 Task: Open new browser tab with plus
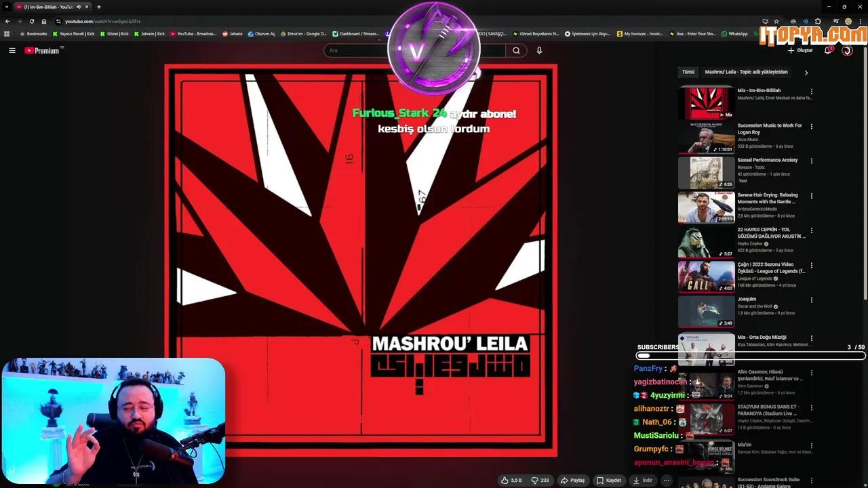click(x=98, y=7)
